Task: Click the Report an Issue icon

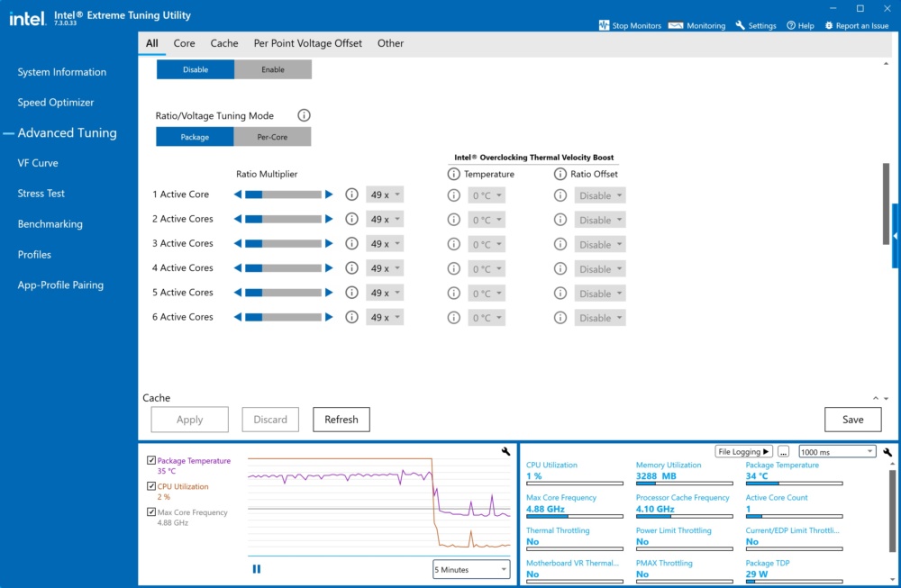Action: tap(829, 25)
